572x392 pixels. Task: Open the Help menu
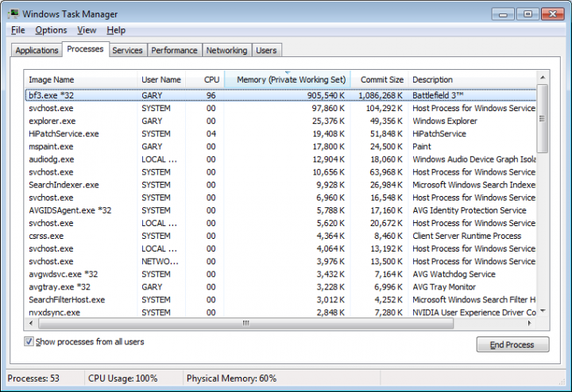[116, 30]
